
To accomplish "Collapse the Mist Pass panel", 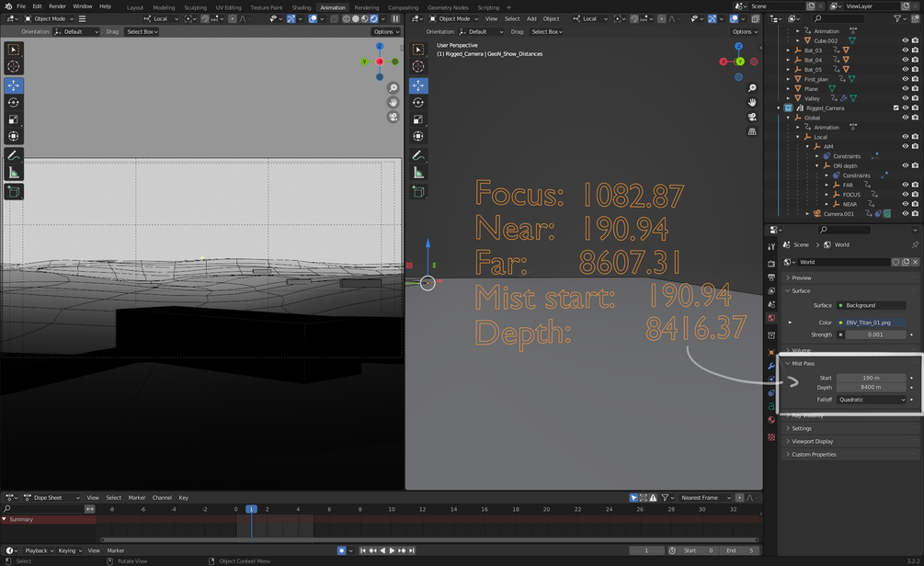I will coord(850,363).
